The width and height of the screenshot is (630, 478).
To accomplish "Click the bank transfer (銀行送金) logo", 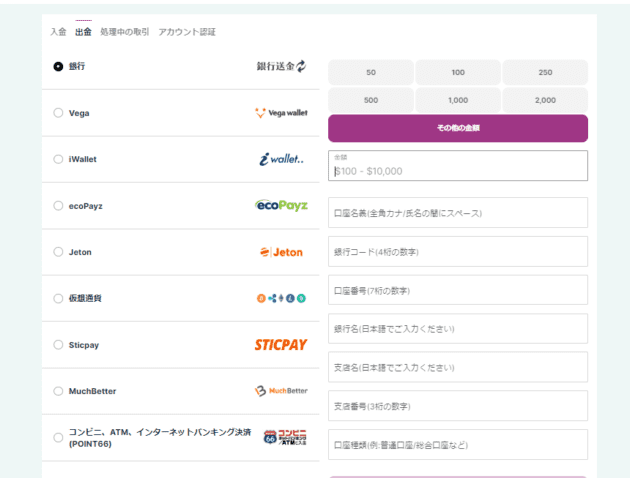I will coord(281,66).
